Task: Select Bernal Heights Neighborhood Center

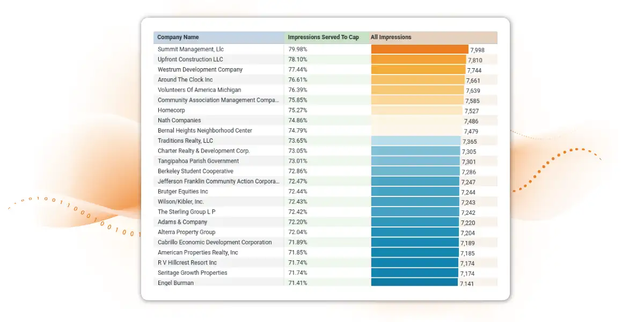Action: click(204, 131)
